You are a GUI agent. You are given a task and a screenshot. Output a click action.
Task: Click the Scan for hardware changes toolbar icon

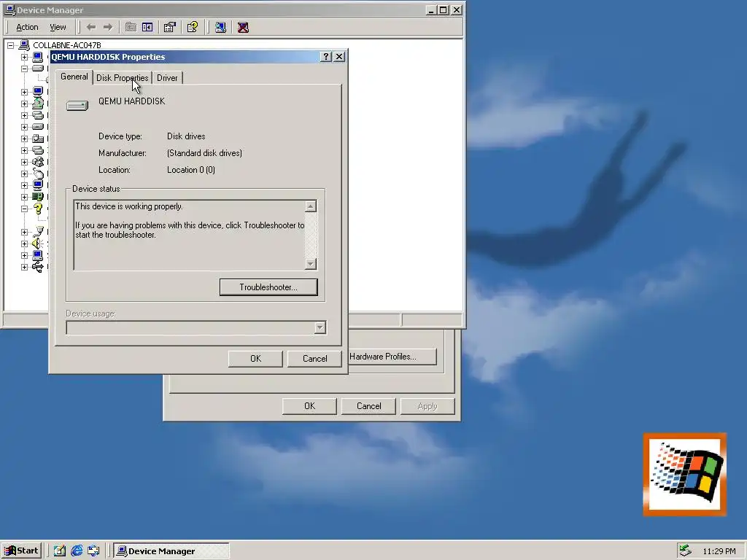pyautogui.click(x=220, y=27)
